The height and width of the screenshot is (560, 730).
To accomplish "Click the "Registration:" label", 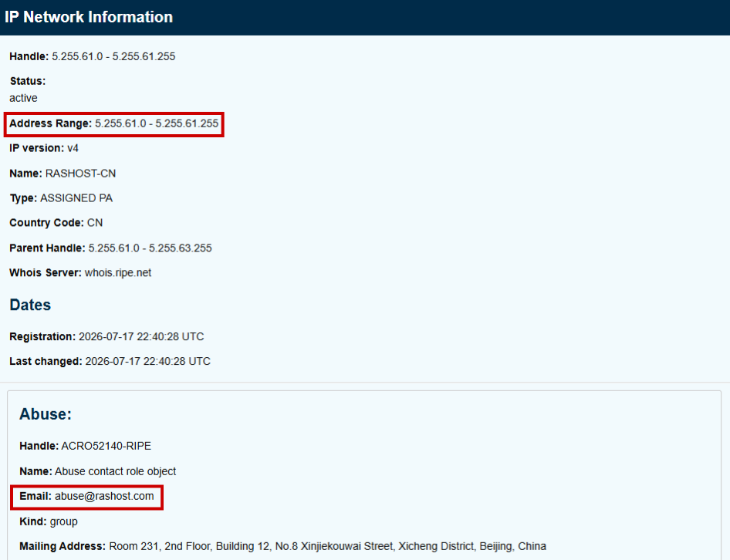I will [x=42, y=337].
